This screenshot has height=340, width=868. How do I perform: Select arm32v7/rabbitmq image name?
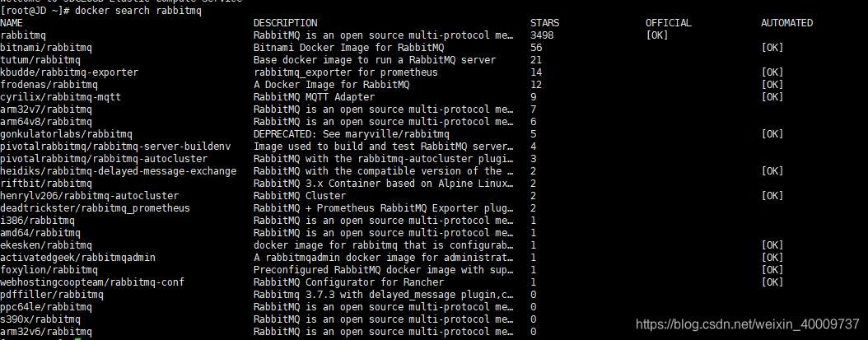(46, 109)
